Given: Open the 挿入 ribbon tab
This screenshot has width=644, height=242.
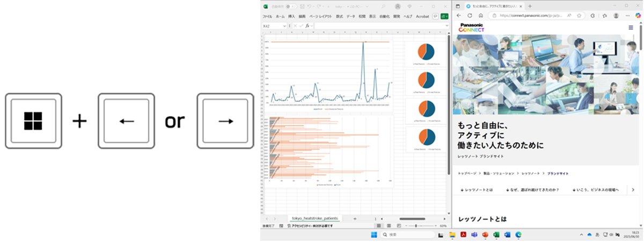Looking at the screenshot, I should pyautogui.click(x=292, y=17).
